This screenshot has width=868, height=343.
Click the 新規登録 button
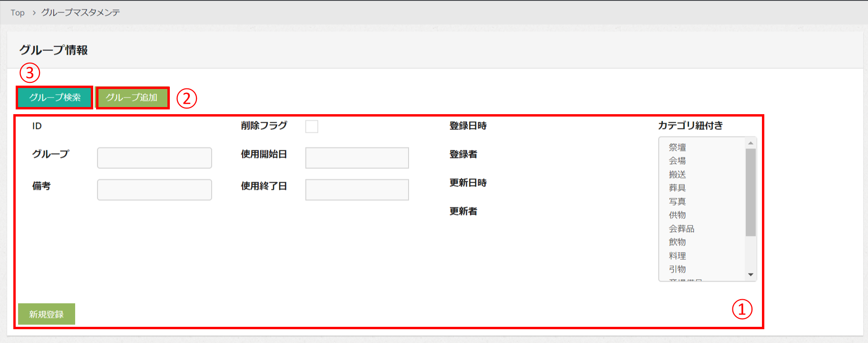[x=47, y=314]
